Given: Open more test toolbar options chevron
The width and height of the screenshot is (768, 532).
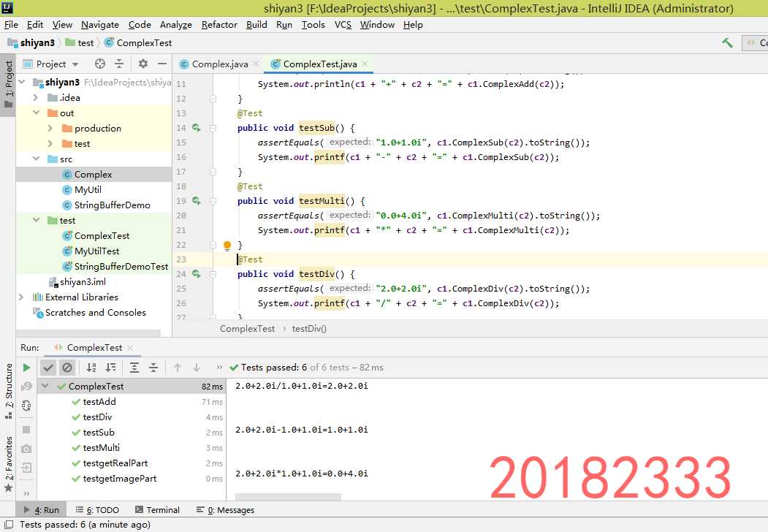Looking at the screenshot, I should [x=219, y=368].
